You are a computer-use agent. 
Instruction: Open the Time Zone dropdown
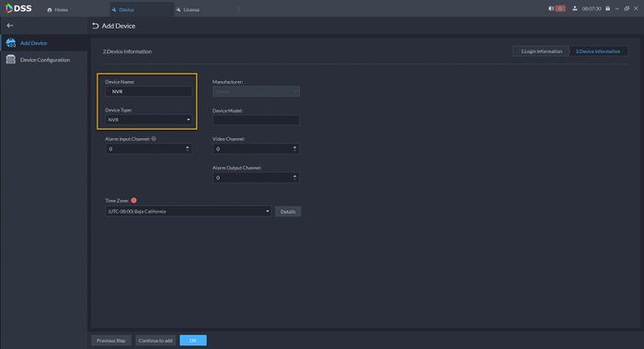(188, 211)
